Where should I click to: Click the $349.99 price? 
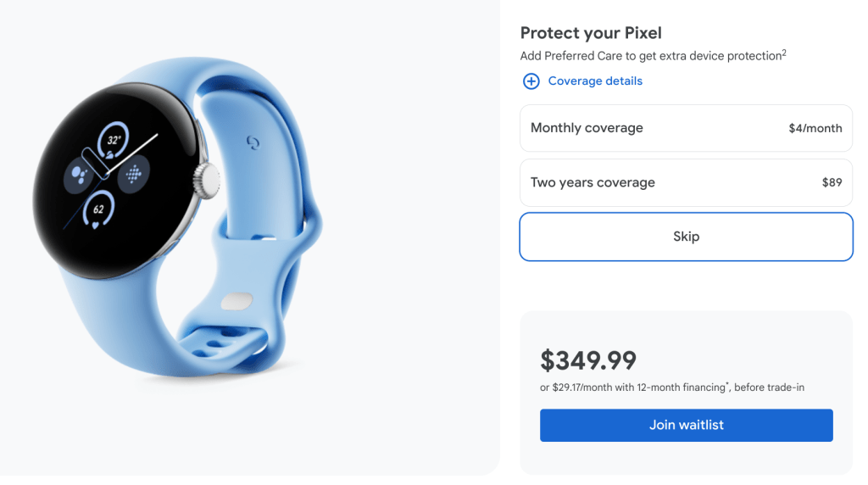(x=588, y=360)
